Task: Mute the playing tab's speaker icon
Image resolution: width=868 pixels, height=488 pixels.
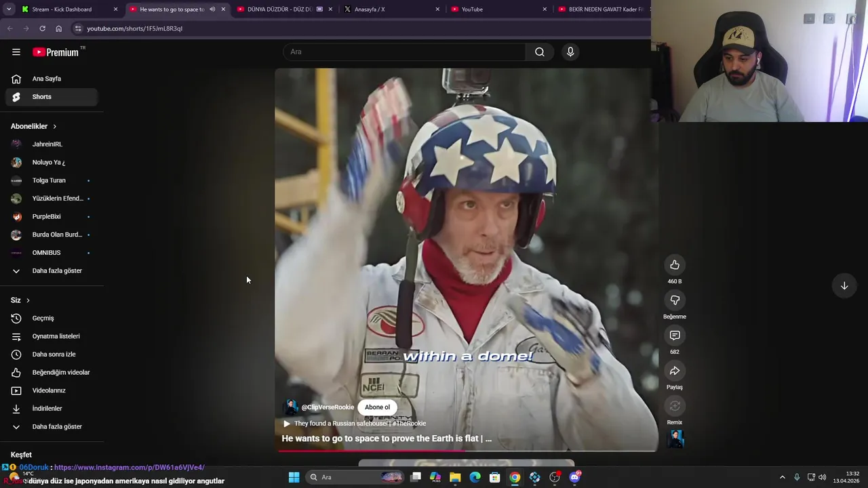Action: click(x=212, y=9)
